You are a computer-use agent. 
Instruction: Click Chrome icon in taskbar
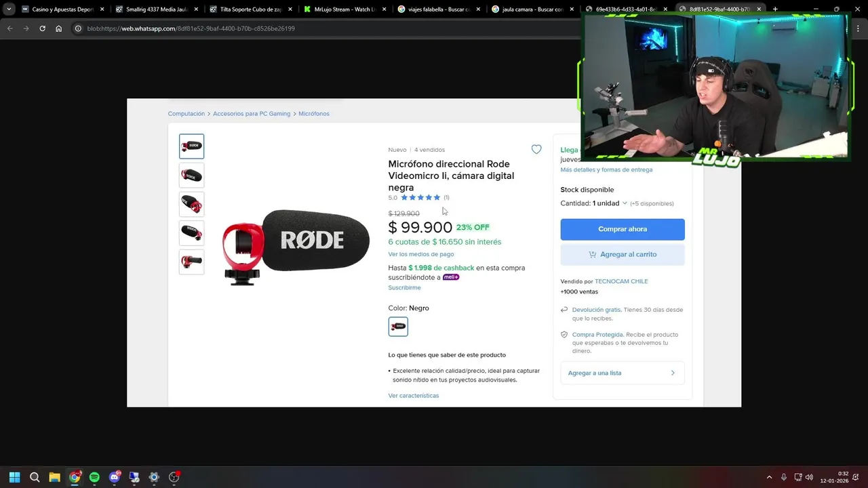75,477
